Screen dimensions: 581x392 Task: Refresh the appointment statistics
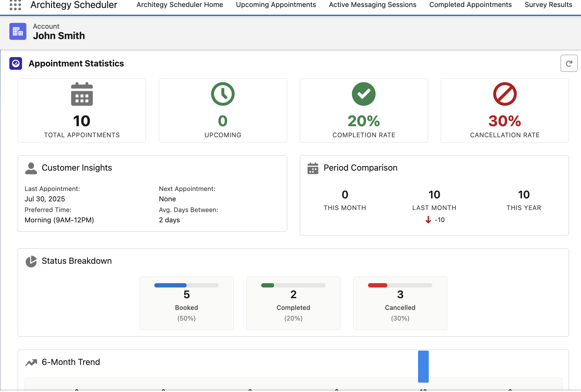click(569, 63)
